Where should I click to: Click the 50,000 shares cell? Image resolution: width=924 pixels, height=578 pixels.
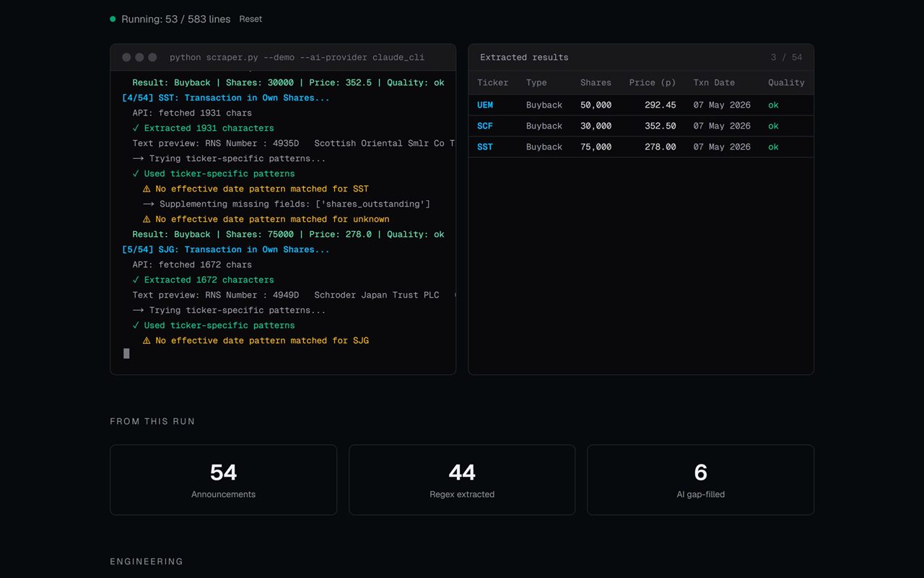596,105
